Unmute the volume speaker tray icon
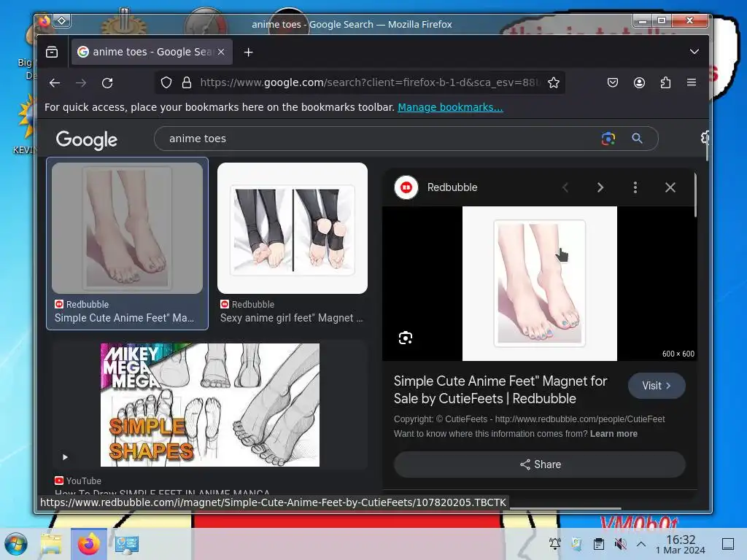Image resolution: width=747 pixels, height=560 pixels. 620,544
